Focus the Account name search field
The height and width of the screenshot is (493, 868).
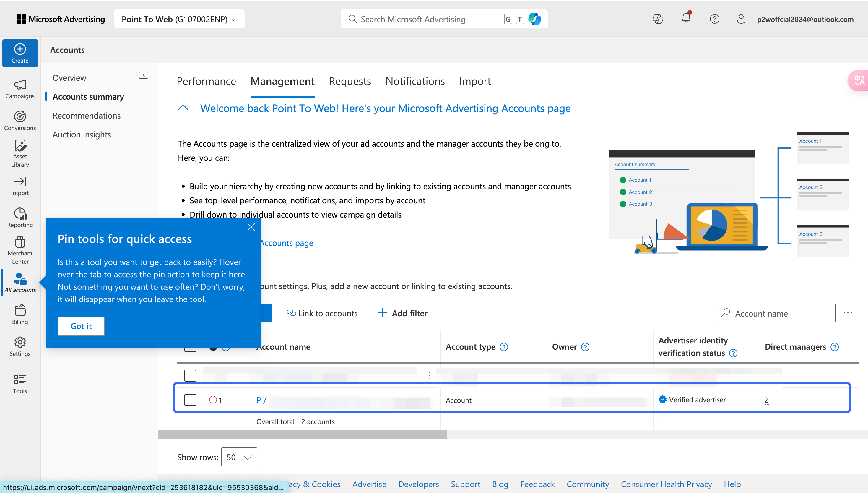pyautogui.click(x=775, y=313)
